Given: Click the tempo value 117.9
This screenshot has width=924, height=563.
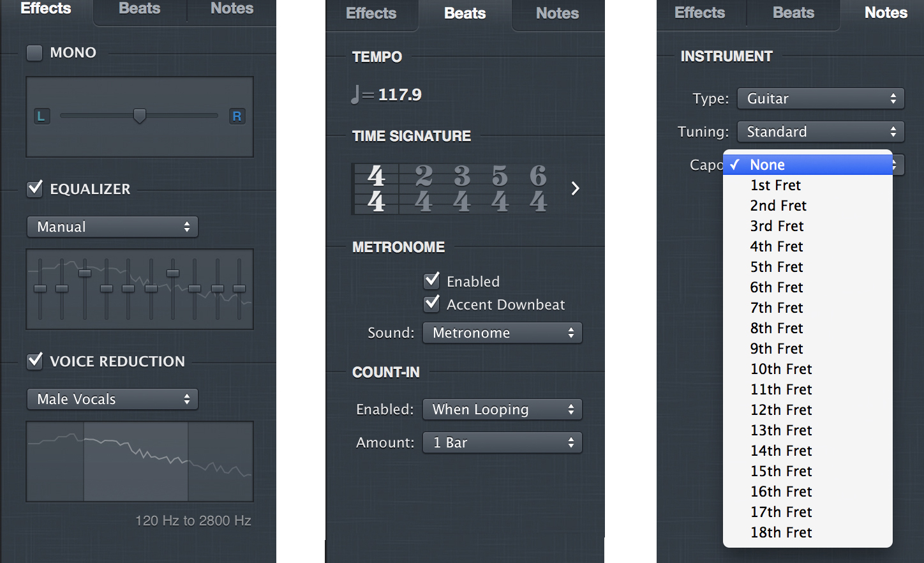Looking at the screenshot, I should (x=399, y=94).
